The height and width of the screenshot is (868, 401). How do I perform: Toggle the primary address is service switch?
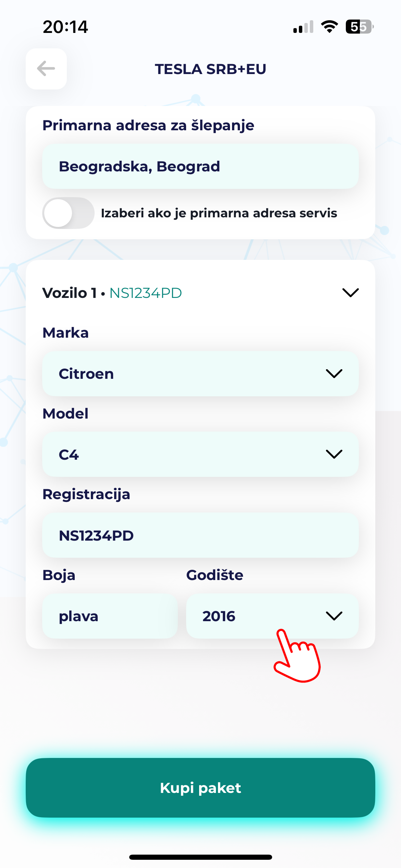coord(68,213)
